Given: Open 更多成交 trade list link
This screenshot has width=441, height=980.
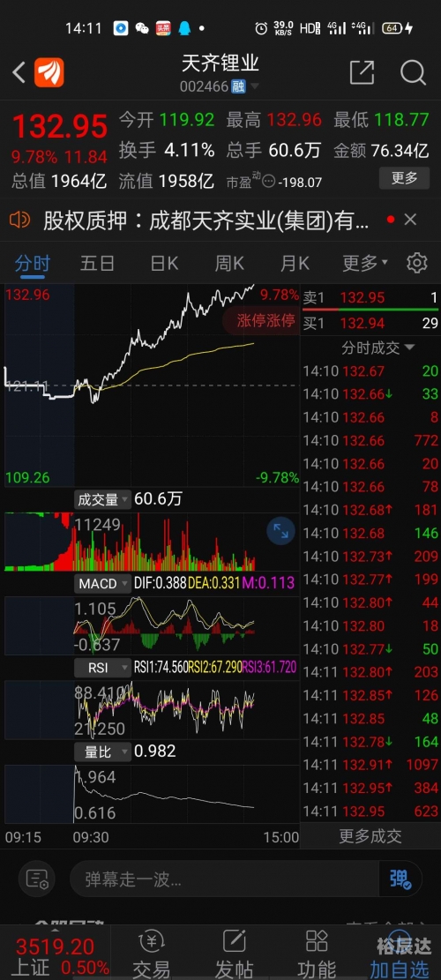Looking at the screenshot, I should tap(370, 835).
